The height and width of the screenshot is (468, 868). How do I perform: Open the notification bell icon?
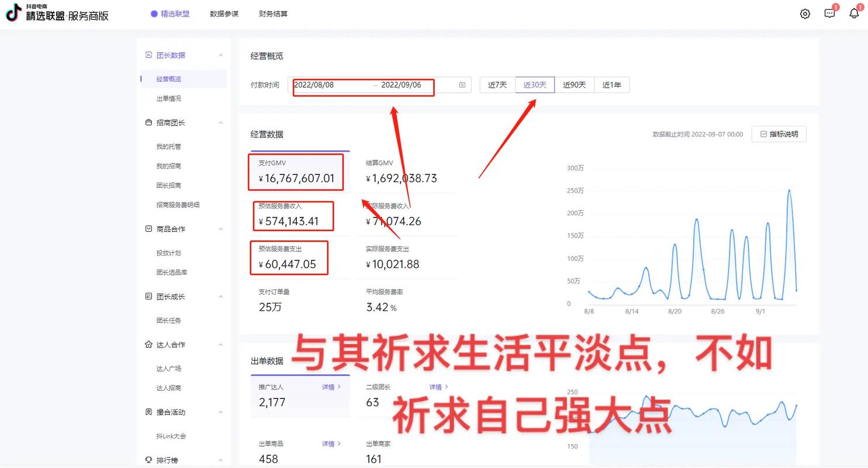point(854,13)
